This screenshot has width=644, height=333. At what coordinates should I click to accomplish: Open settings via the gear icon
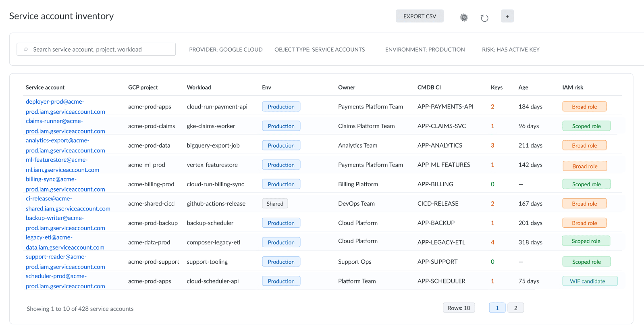[x=464, y=17]
